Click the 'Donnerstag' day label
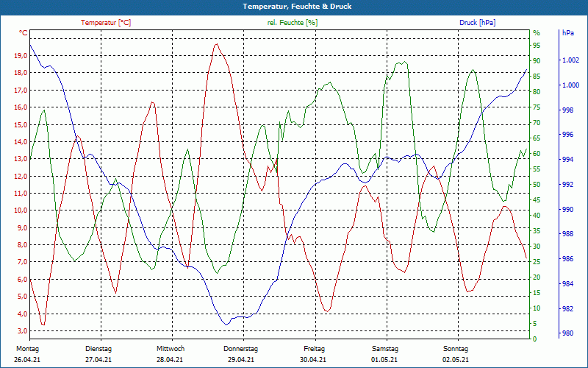Viewport: 588px width, 368px height. pos(241,349)
